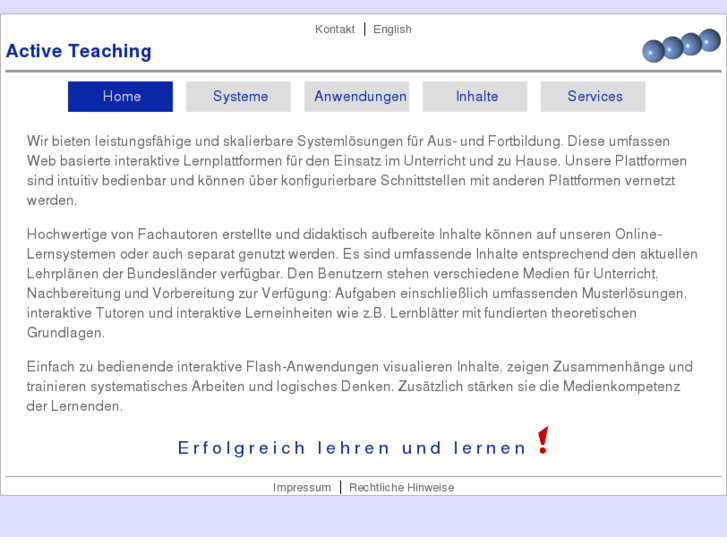This screenshot has height=545, width=727.
Task: Select the Inhalte navigation tab
Action: pyautogui.click(x=475, y=96)
